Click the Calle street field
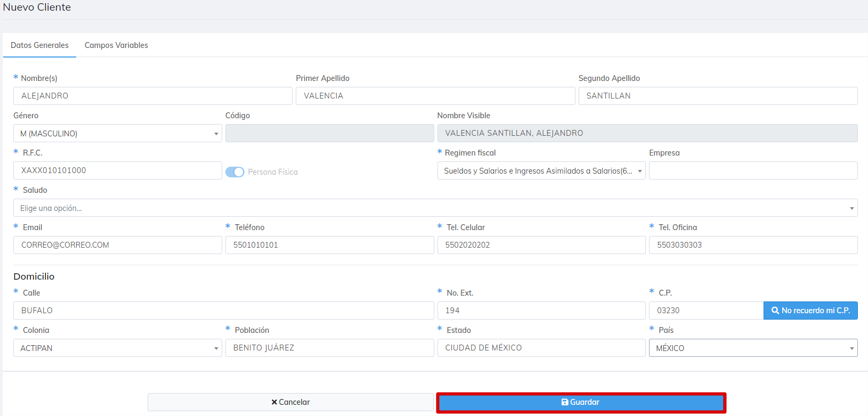 pos(223,311)
